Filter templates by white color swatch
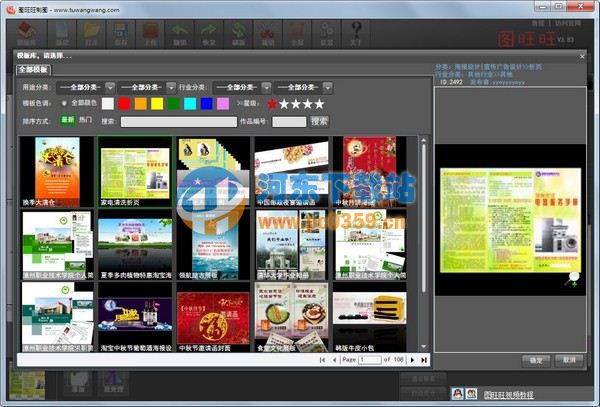Image resolution: width=600 pixels, height=407 pixels. [x=108, y=104]
